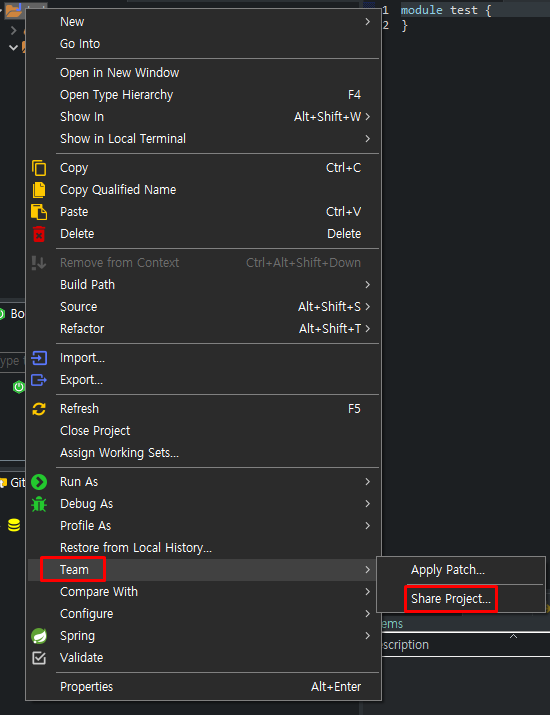The height and width of the screenshot is (715, 550).
Task: Expand the Configure submenu arrow
Action: [x=368, y=613]
